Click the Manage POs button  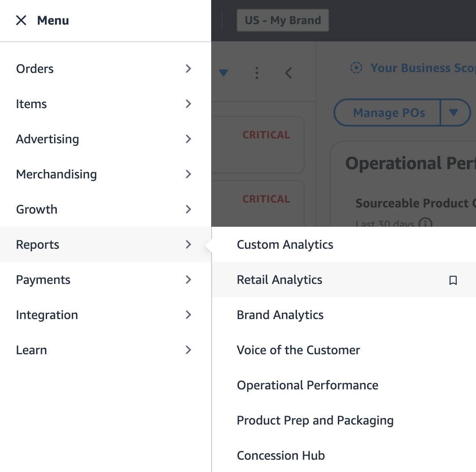pyautogui.click(x=388, y=113)
